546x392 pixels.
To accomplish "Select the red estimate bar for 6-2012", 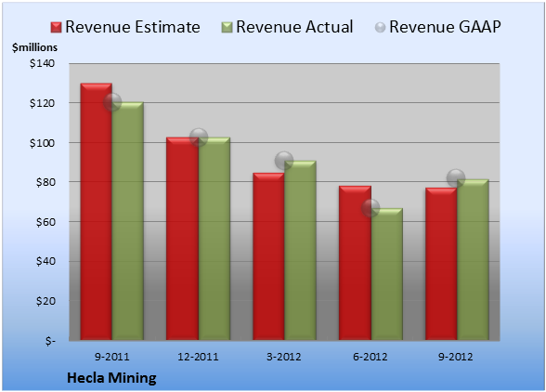I will click(355, 263).
